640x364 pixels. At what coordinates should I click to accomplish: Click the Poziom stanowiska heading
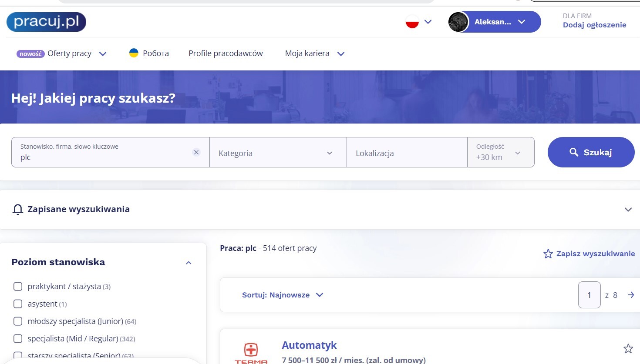tap(58, 262)
